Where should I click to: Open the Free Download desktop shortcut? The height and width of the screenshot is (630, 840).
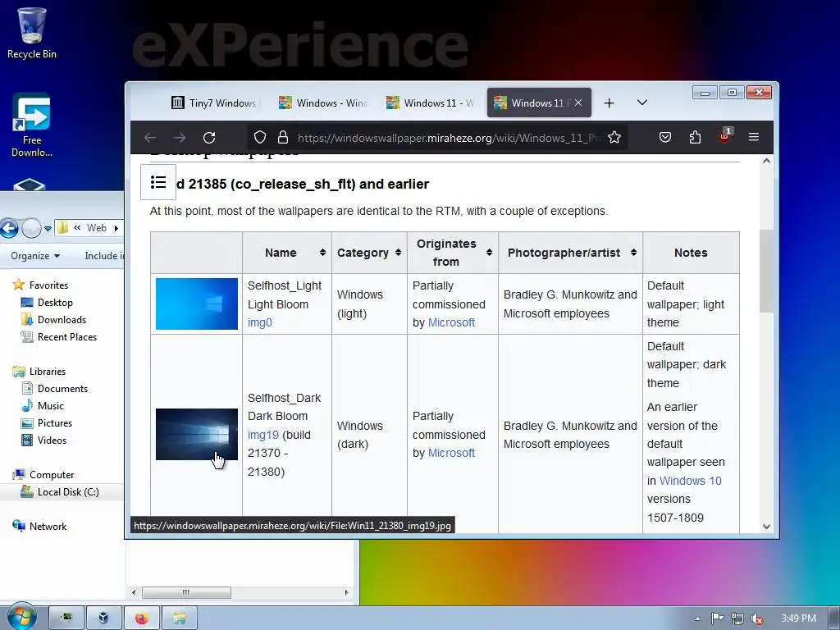pos(32,125)
